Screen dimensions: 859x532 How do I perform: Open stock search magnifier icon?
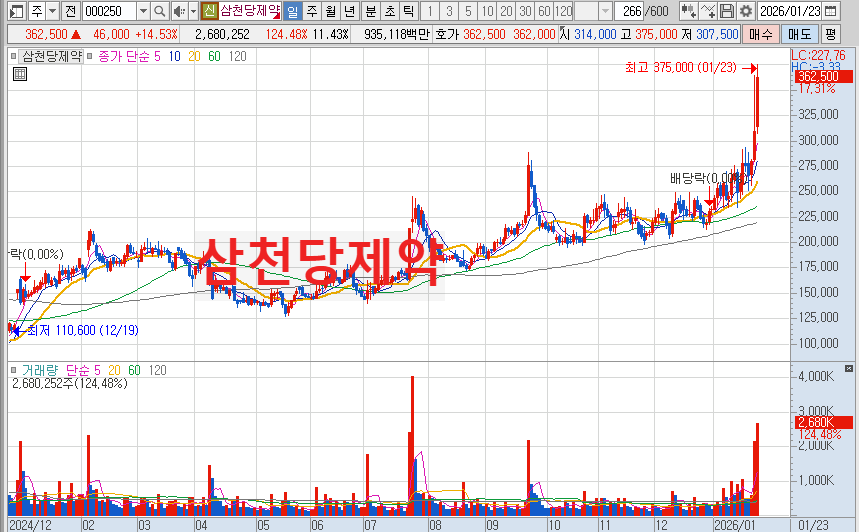[159, 11]
